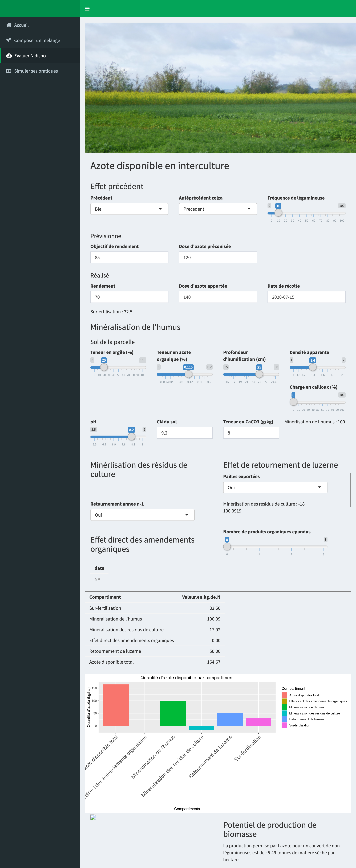This screenshot has height=868, width=356.
Task: Click the Teneur en argile slider handle
Action: [104, 367]
